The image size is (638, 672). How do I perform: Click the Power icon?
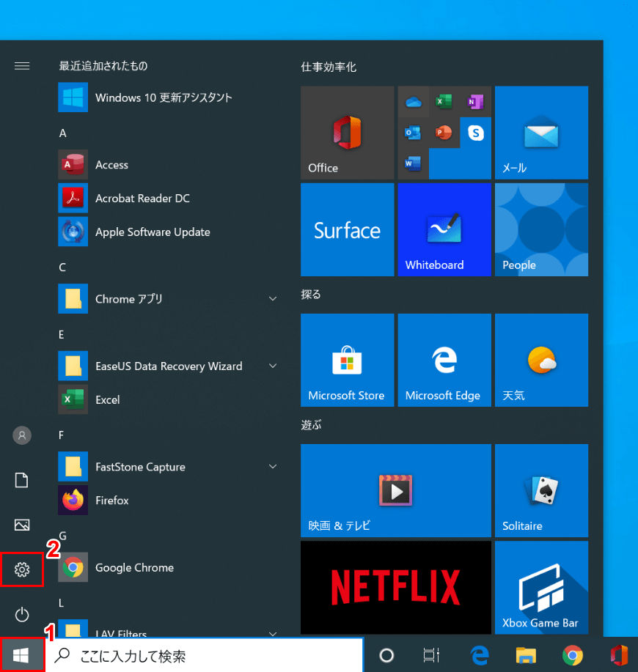tap(22, 615)
